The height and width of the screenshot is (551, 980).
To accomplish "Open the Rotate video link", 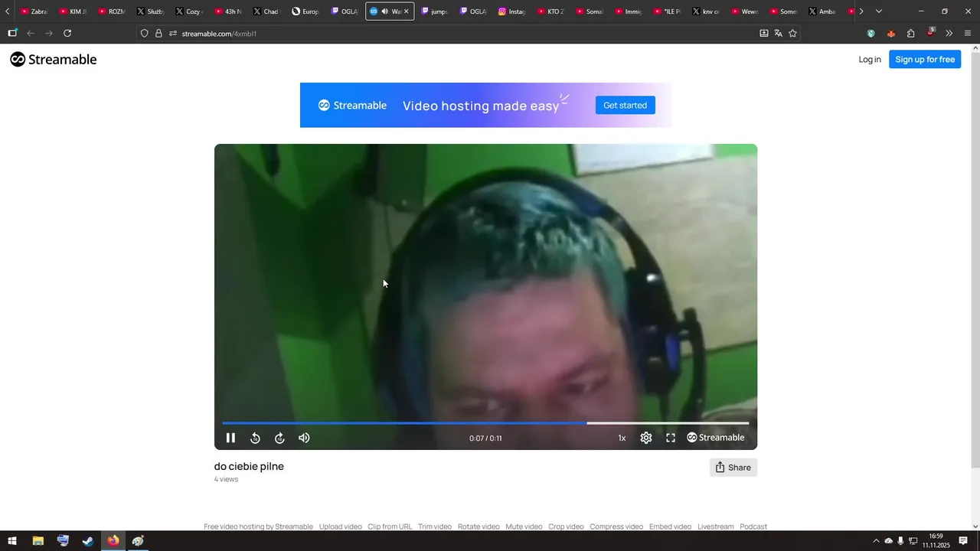I will click(x=479, y=527).
